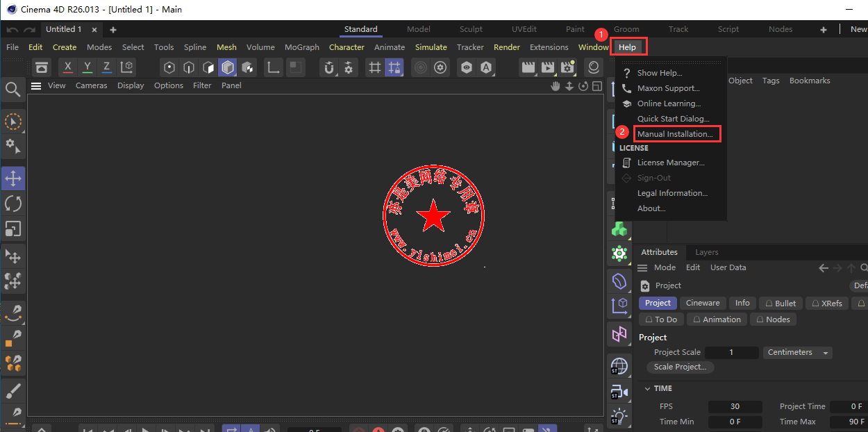
Task: Open the viewport Cameras menu
Action: tap(92, 85)
